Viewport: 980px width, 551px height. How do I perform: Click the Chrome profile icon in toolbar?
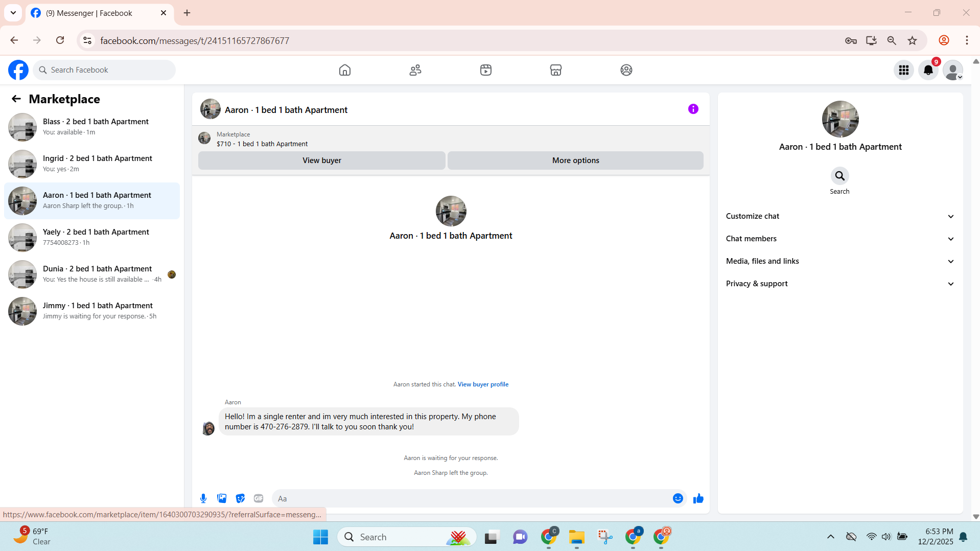(x=944, y=40)
